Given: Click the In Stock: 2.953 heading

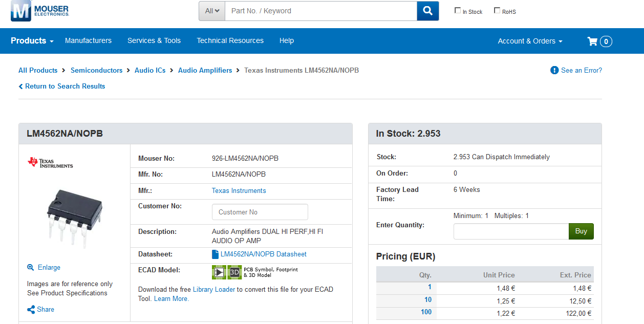Looking at the screenshot, I should [408, 134].
